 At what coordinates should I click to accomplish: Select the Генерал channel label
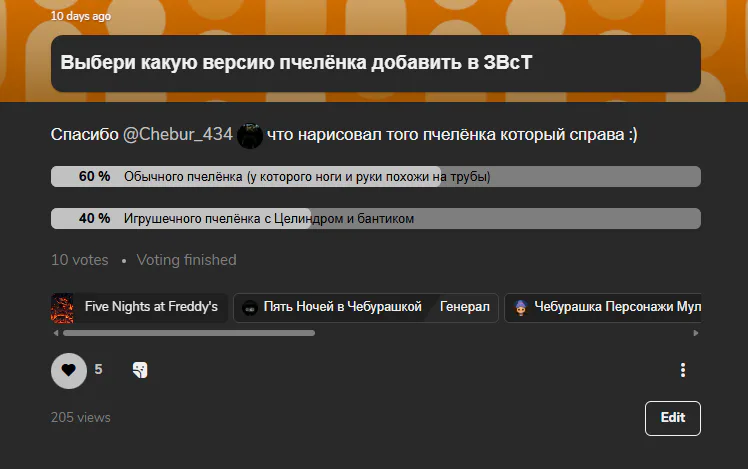tap(465, 307)
